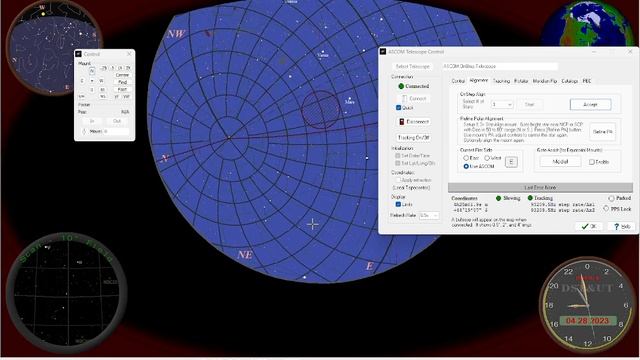Click the ASCOM telescope name field

pyautogui.click(x=500, y=66)
